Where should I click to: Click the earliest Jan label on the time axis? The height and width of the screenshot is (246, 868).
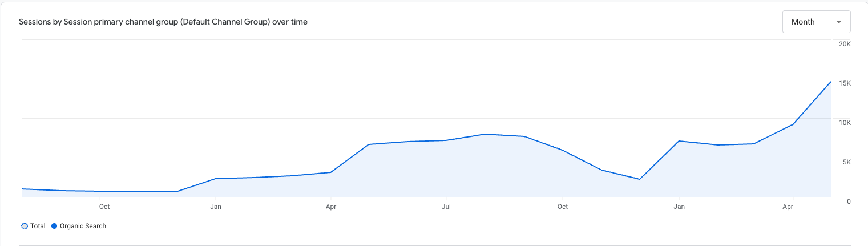pos(215,206)
